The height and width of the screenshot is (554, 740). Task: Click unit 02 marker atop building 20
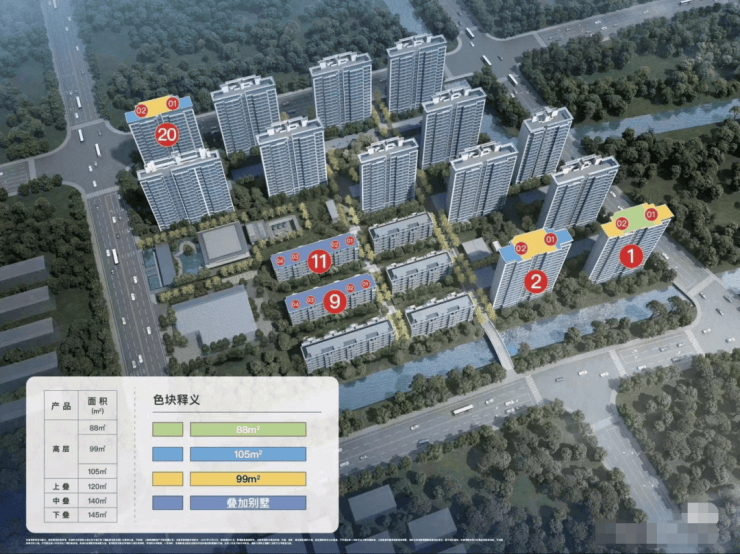[x=141, y=111]
